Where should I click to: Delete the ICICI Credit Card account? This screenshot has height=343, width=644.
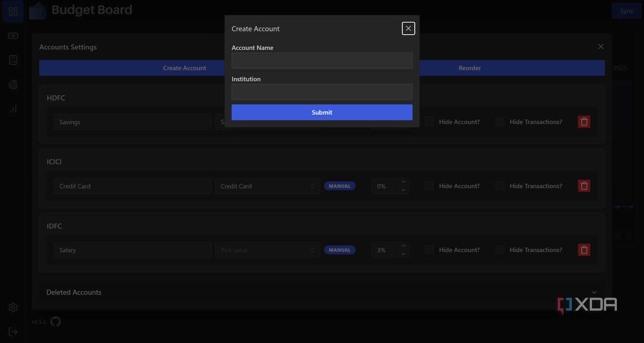pyautogui.click(x=584, y=186)
